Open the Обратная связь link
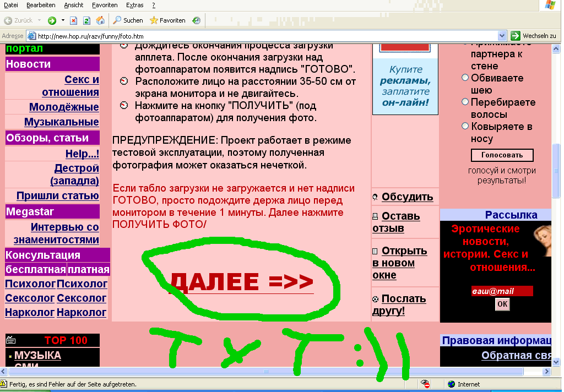Image resolution: width=564 pixels, height=392 pixels. click(x=517, y=355)
